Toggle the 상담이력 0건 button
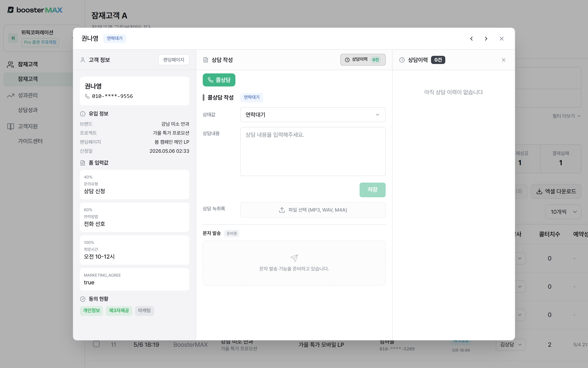The height and width of the screenshot is (368, 588). [x=363, y=60]
